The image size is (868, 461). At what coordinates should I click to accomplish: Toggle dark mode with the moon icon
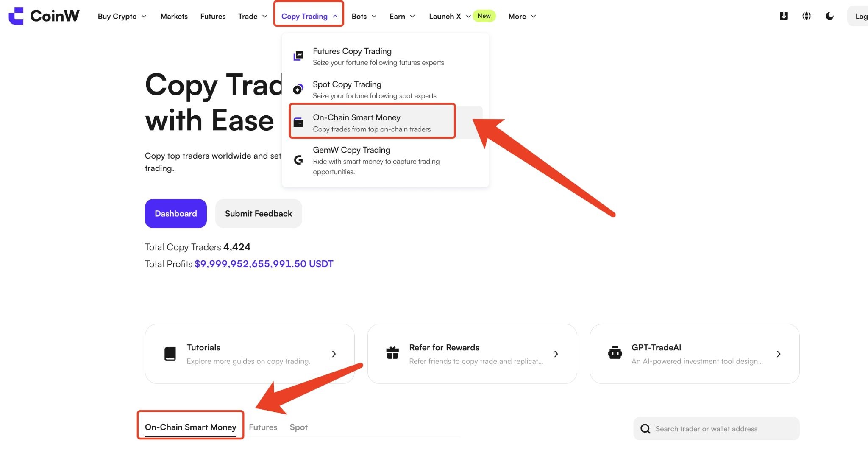pos(829,16)
